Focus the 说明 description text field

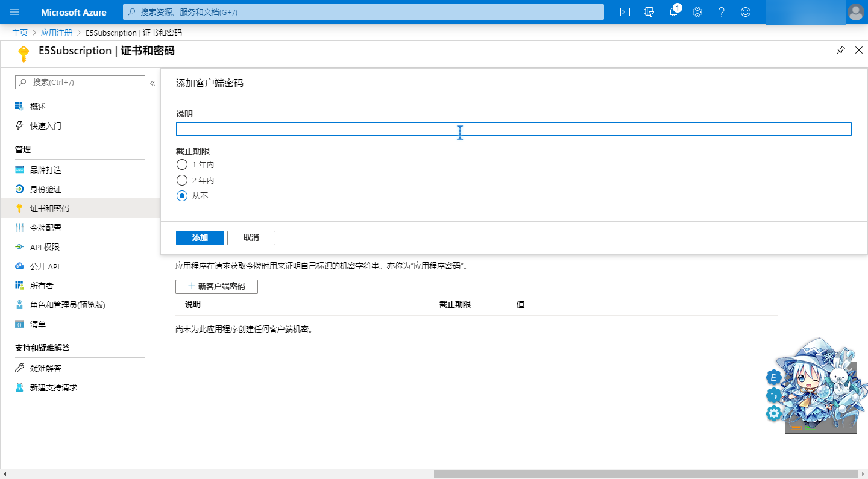(x=514, y=129)
